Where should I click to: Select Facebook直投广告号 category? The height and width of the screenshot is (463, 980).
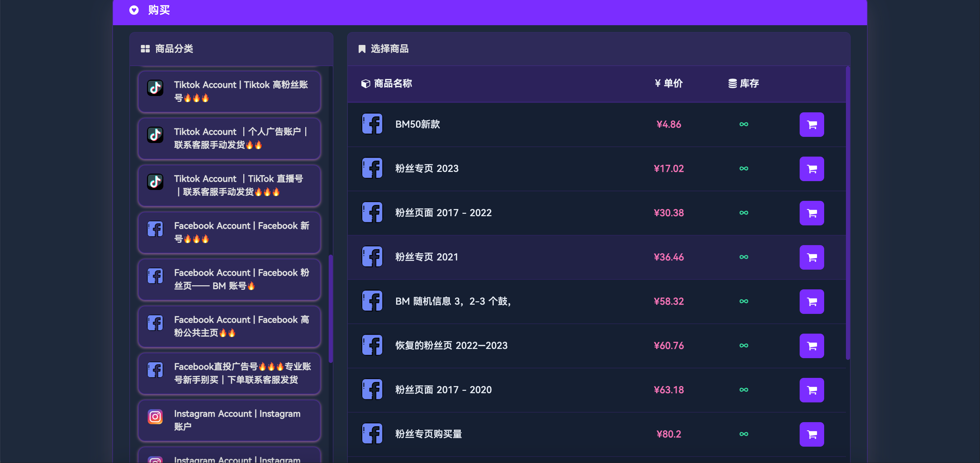[229, 373]
